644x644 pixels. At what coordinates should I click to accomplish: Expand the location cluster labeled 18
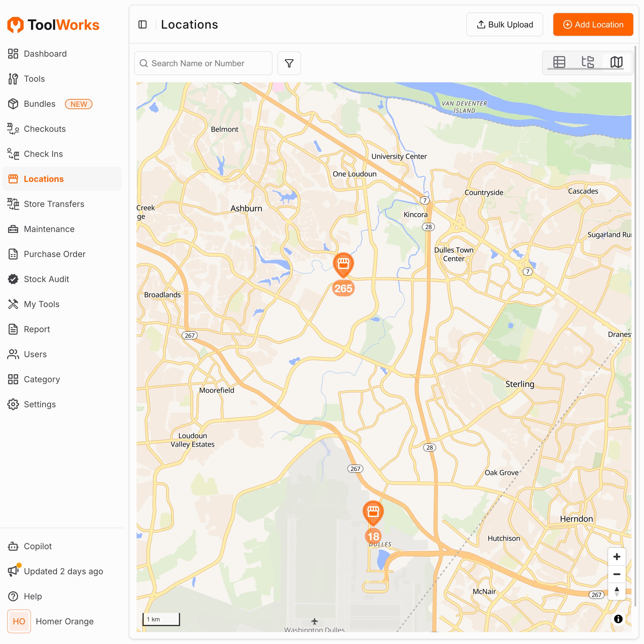(373, 536)
